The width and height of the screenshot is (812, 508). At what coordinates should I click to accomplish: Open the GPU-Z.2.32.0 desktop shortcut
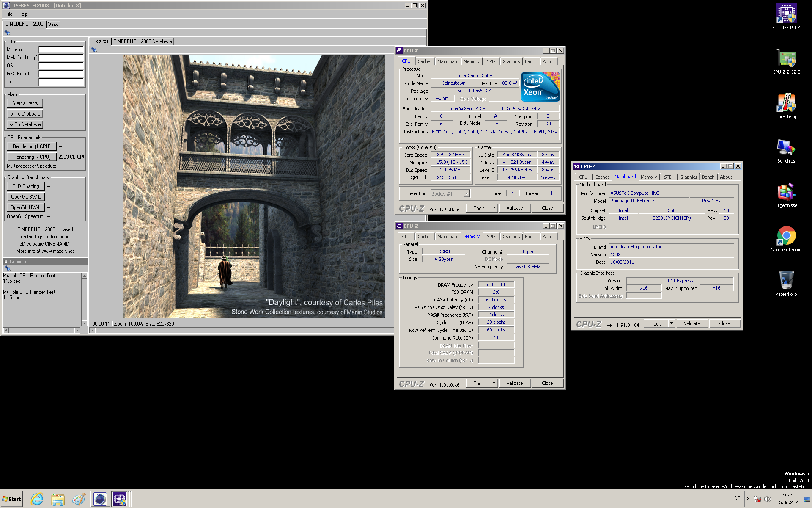click(786, 61)
